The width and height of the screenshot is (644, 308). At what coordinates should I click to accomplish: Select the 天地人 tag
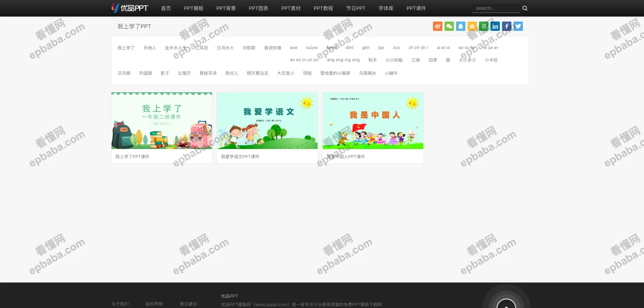[150, 48]
